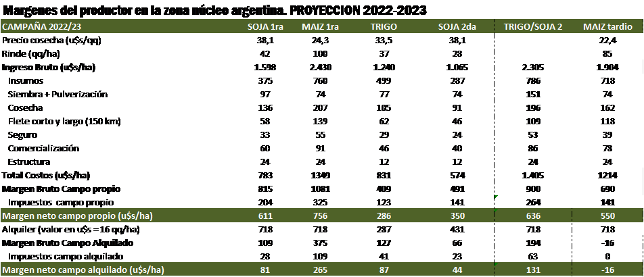Select the 350 cell under SOJA 2da

pyautogui.click(x=458, y=216)
